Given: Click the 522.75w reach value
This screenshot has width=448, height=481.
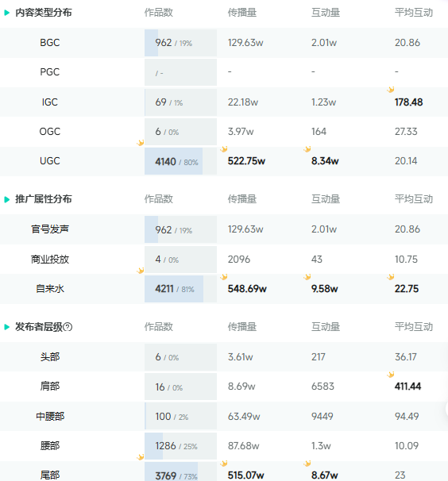Looking at the screenshot, I should pos(246,161).
